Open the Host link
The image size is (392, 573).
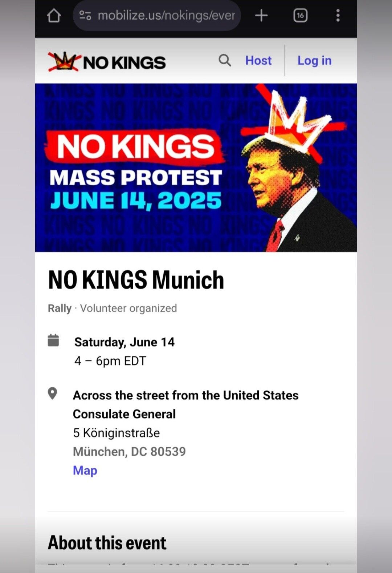coord(258,60)
